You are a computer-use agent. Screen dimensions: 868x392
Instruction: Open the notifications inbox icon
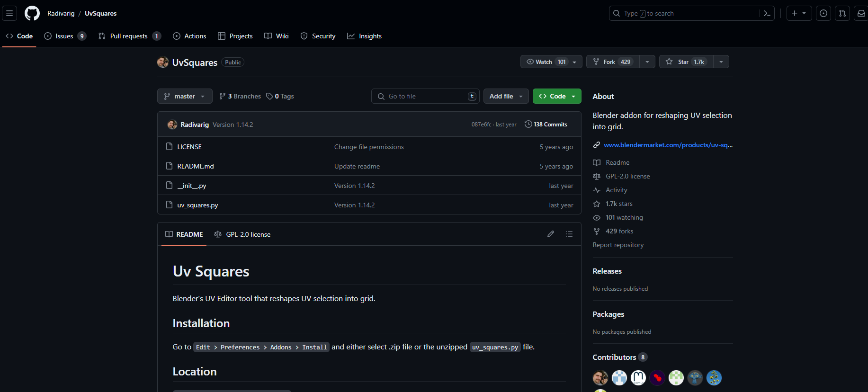pyautogui.click(x=861, y=13)
